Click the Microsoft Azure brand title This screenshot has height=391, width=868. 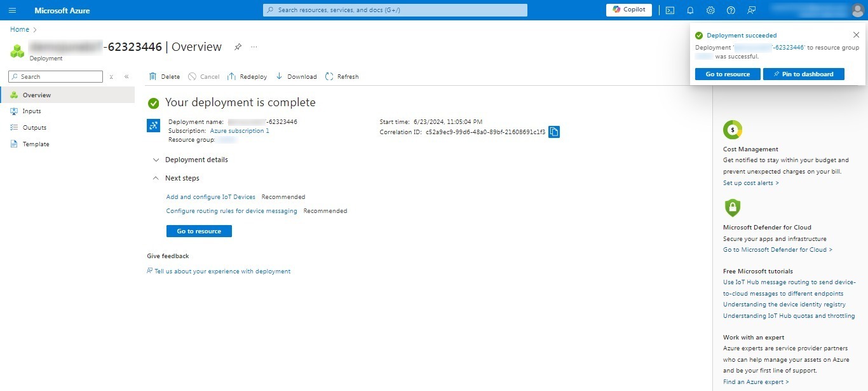click(x=62, y=11)
